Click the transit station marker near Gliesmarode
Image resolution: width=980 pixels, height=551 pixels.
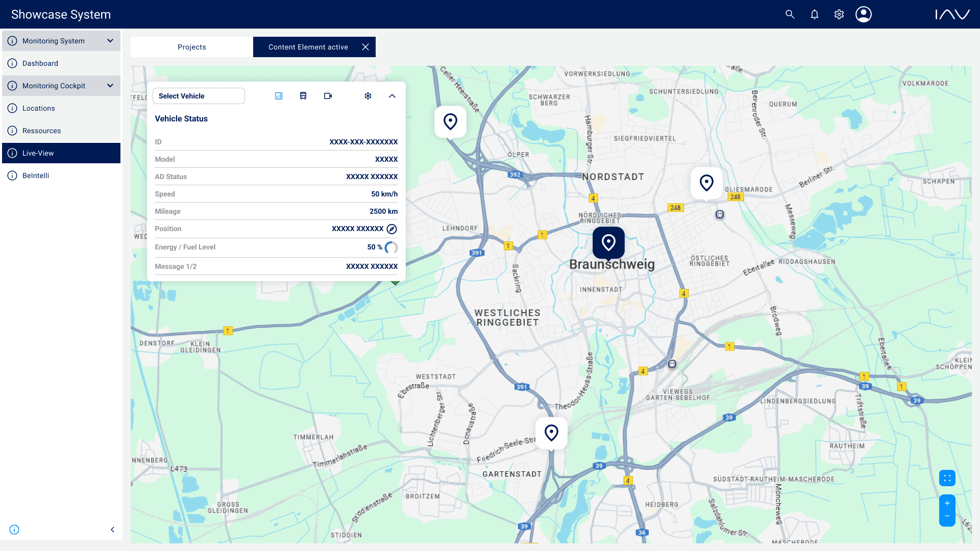pos(720,215)
